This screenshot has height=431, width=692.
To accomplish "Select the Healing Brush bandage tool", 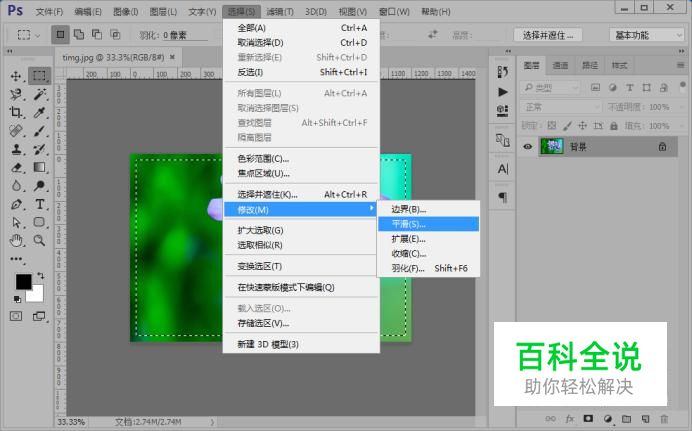I will pyautogui.click(x=16, y=131).
